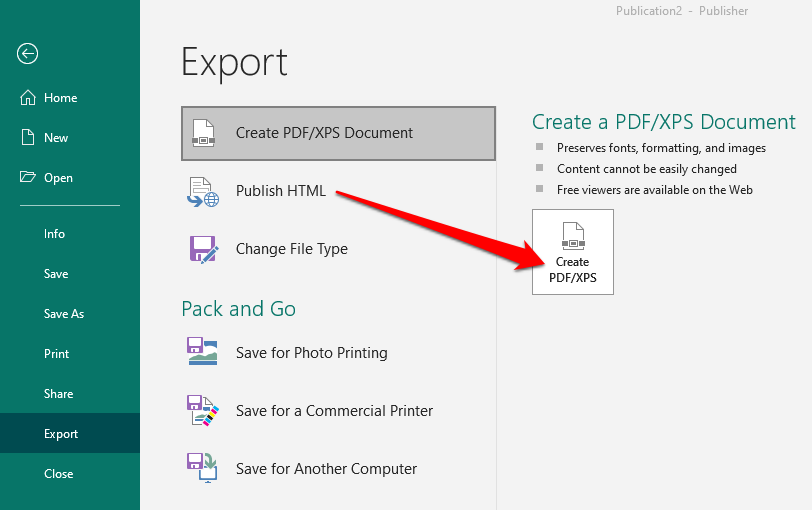Click the Save for Another Computer icon
Screen dimensions: 812x510
[x=202, y=468]
